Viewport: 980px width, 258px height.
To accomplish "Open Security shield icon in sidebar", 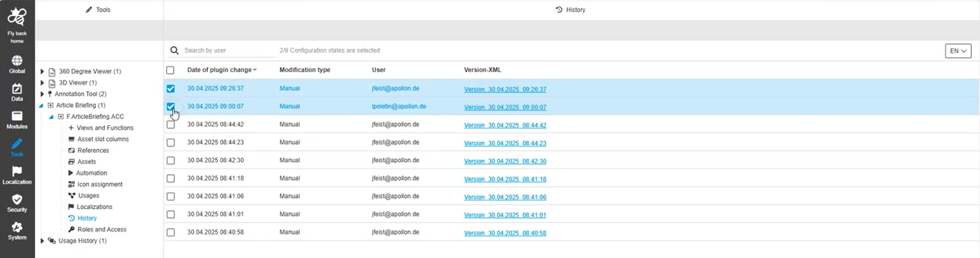I will tap(17, 200).
